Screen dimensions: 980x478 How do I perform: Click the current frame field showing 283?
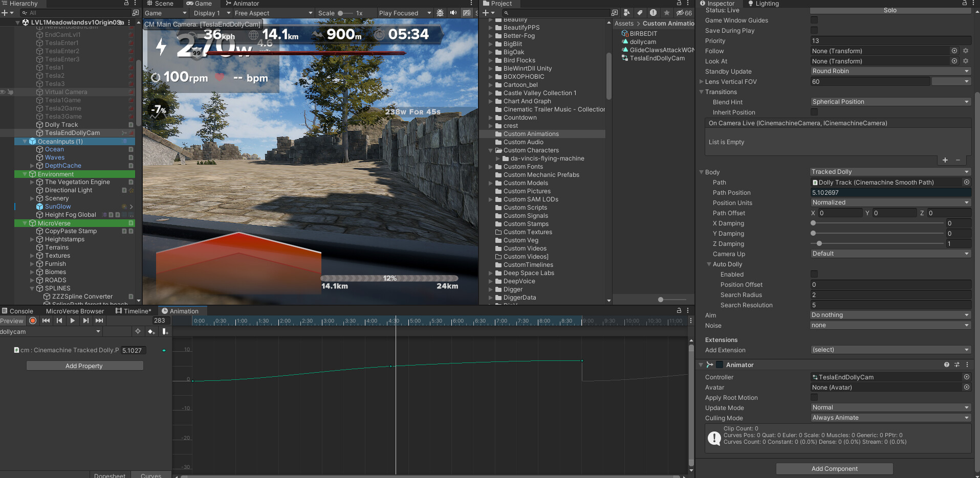pyautogui.click(x=160, y=321)
